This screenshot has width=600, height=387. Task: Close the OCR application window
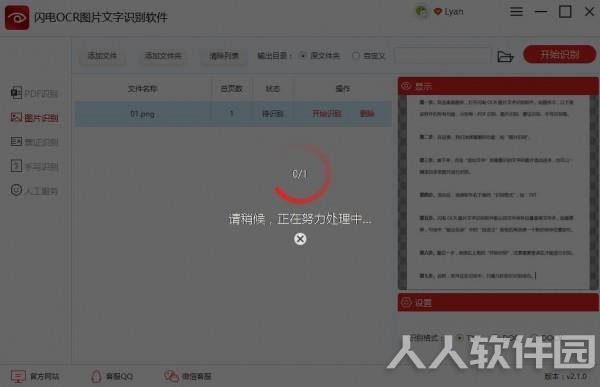589,11
